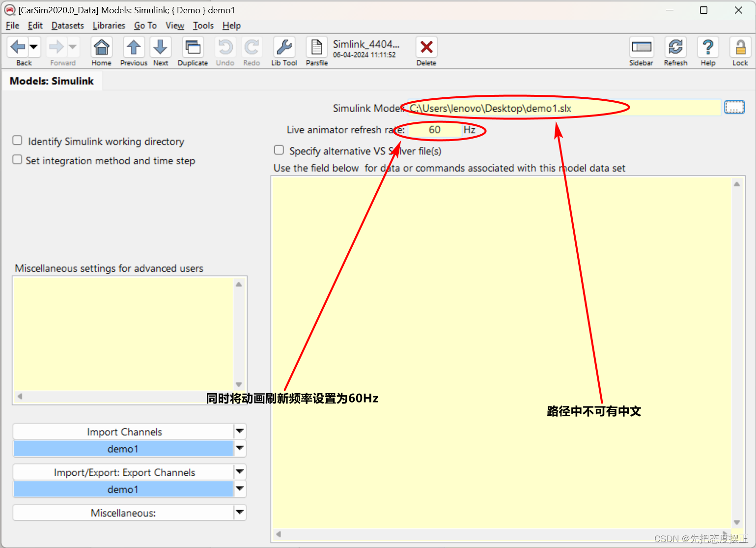The image size is (756, 548).
Task: View the Parsfile document icon
Action: 317,47
